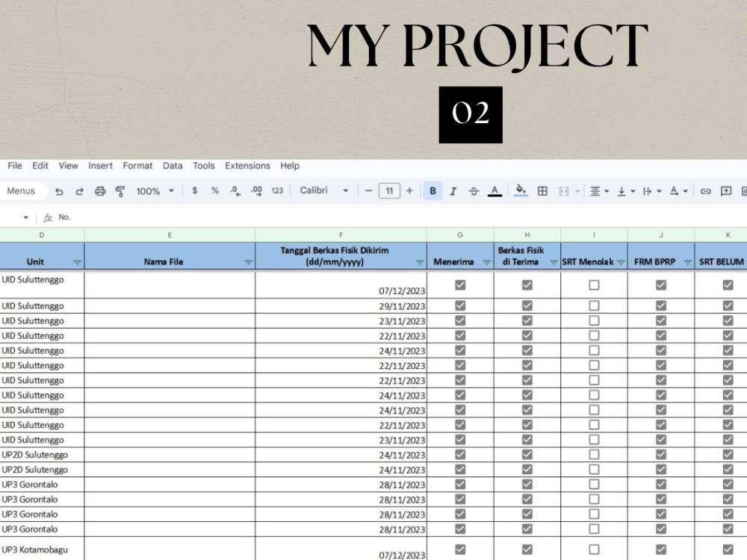Open text wrapping options
The image size is (747, 560).
[x=652, y=191]
